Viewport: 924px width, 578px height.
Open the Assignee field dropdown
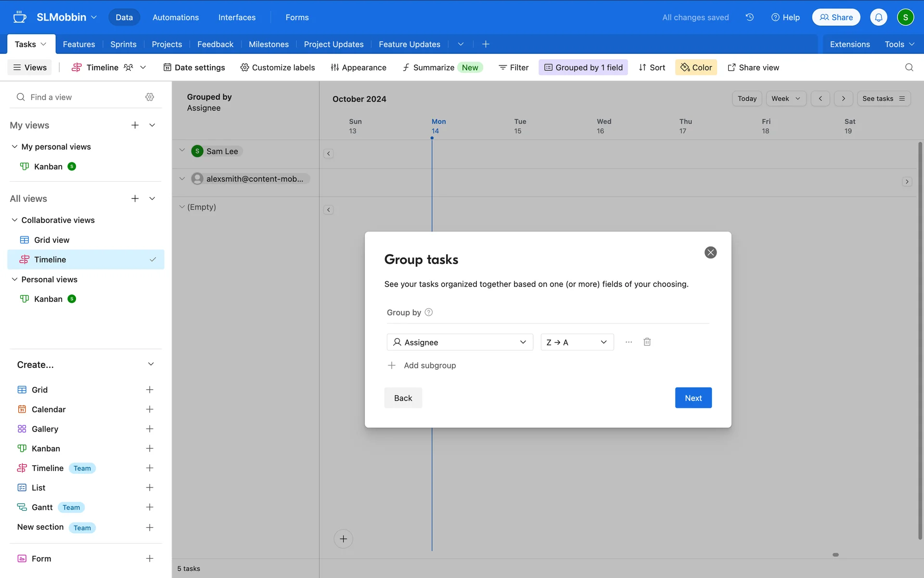click(x=460, y=342)
